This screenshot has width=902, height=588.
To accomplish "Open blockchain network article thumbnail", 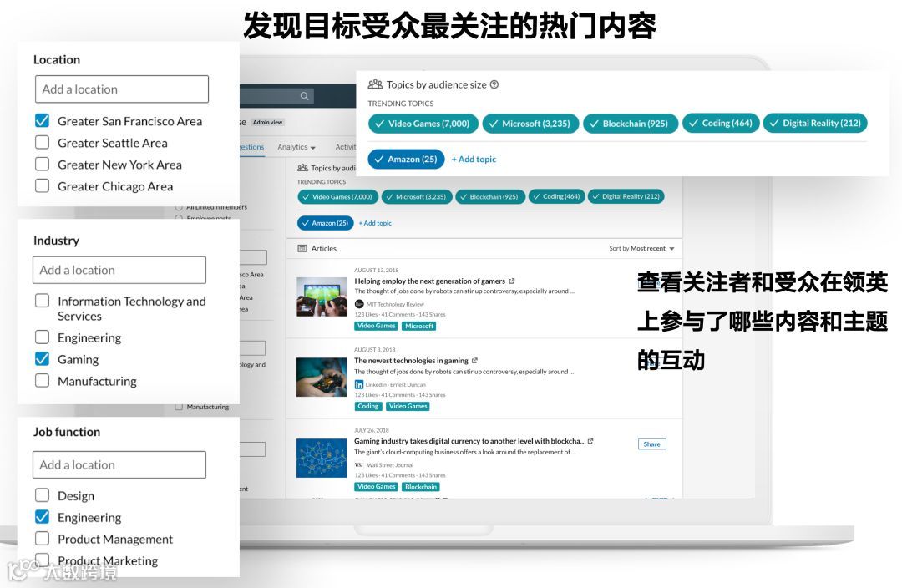I will click(x=322, y=458).
